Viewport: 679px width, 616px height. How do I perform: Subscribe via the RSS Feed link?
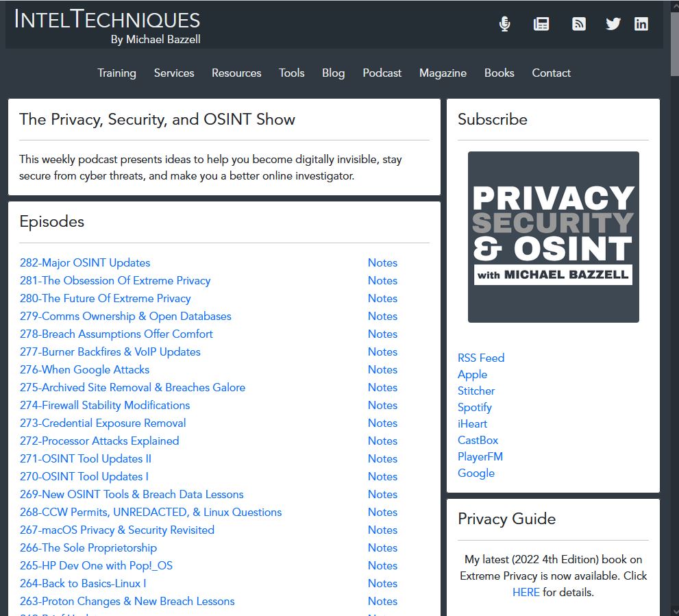[481, 358]
